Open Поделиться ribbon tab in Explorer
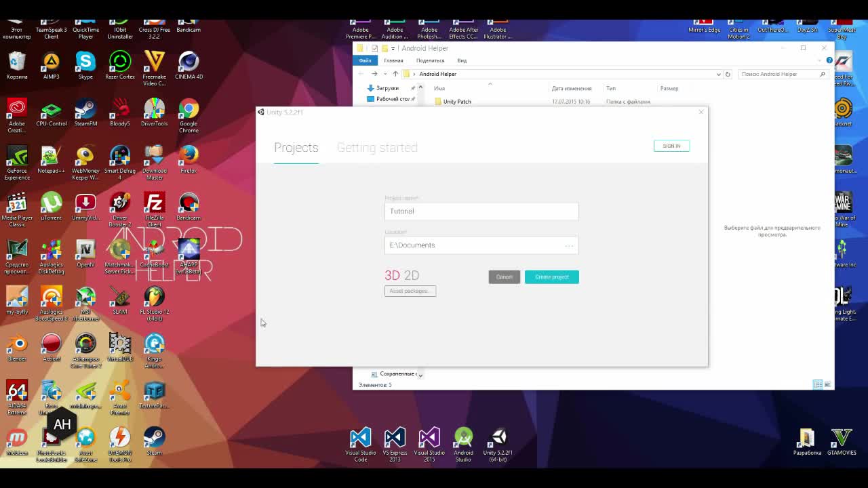This screenshot has height=488, width=868. click(430, 60)
